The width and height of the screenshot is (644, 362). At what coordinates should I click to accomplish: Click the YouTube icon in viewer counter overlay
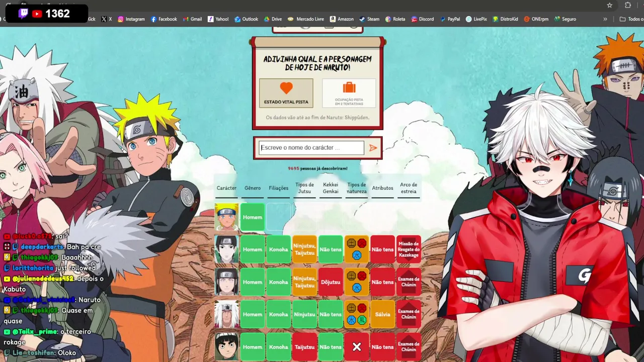(37, 14)
